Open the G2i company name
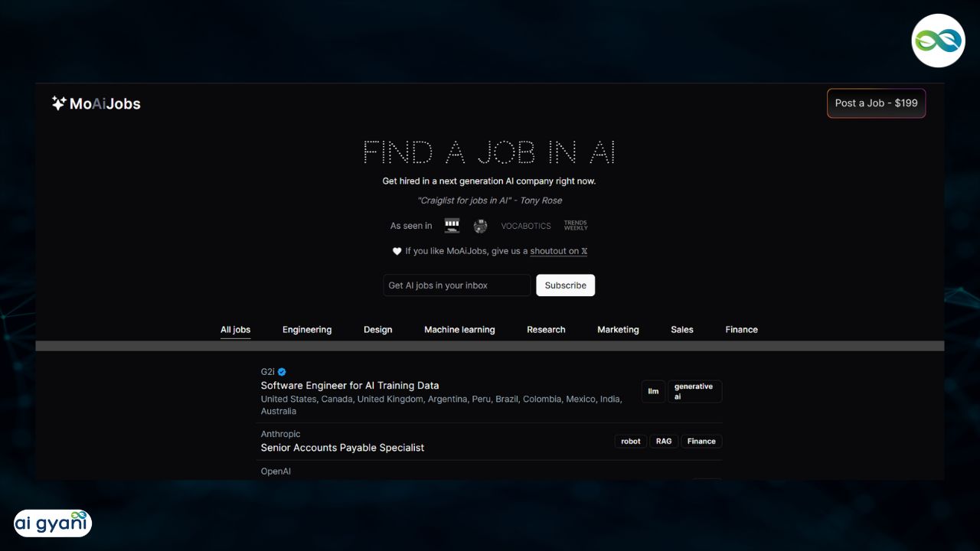980x551 pixels. [x=267, y=372]
